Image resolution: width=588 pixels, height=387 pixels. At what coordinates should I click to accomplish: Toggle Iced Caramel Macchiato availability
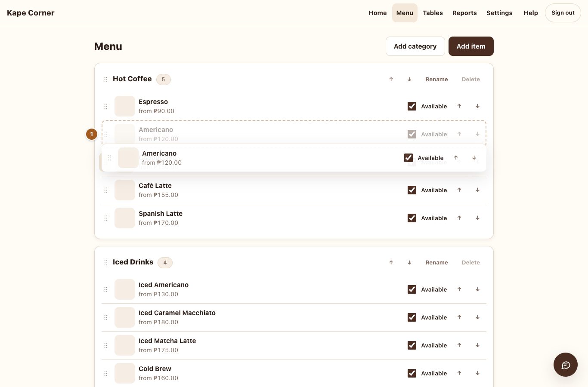point(412,317)
